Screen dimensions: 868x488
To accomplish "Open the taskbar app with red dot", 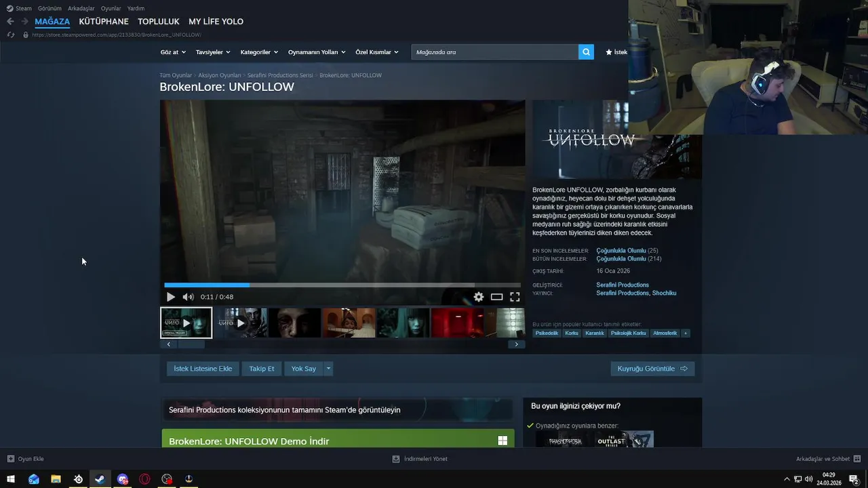I will pos(167,479).
